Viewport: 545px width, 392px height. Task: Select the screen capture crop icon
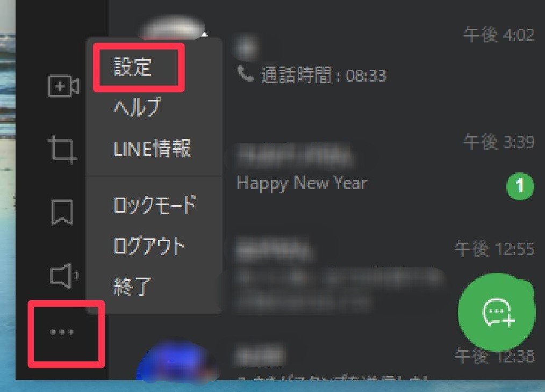62,149
